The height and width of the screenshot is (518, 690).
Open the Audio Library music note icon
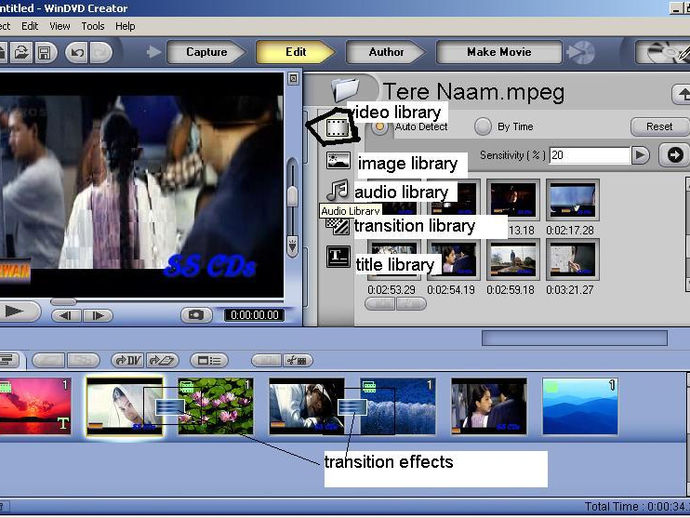[x=338, y=190]
